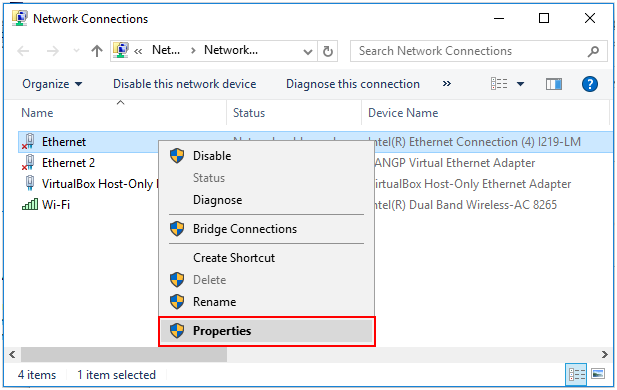Image resolution: width=617 pixels, height=390 pixels.
Task: Toggle the preview pane icon
Action: 554,84
